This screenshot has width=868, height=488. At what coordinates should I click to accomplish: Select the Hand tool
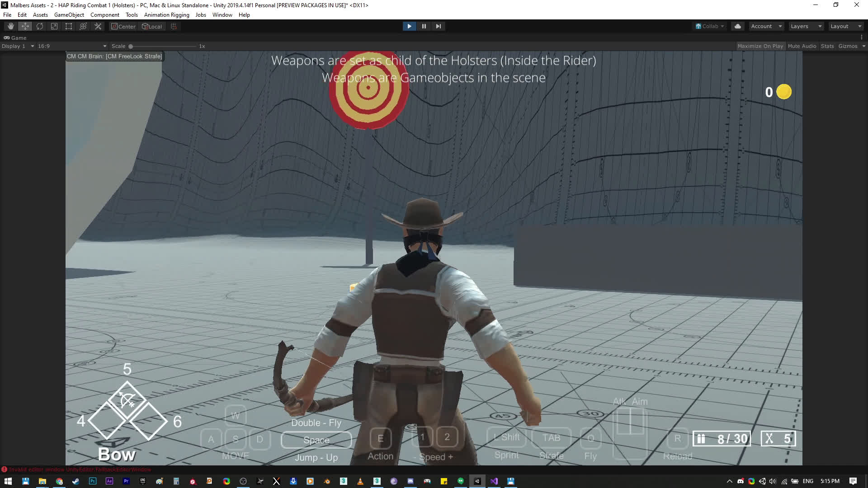click(x=10, y=26)
